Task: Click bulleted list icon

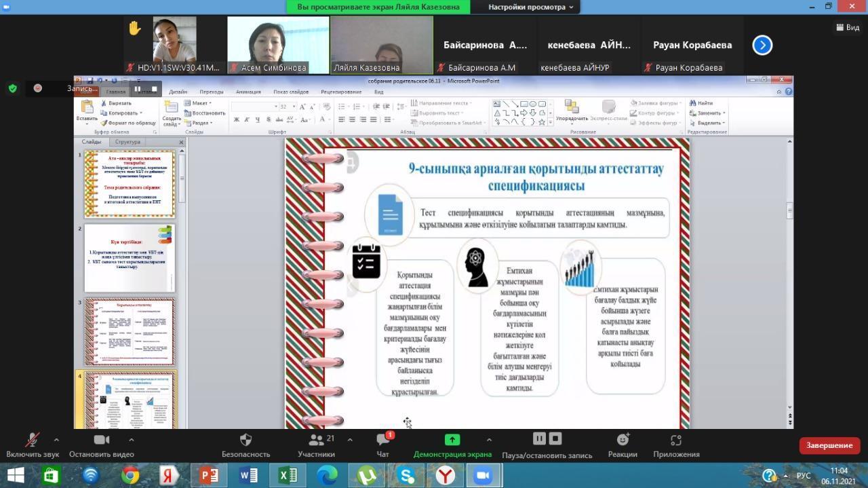Action: coord(343,107)
